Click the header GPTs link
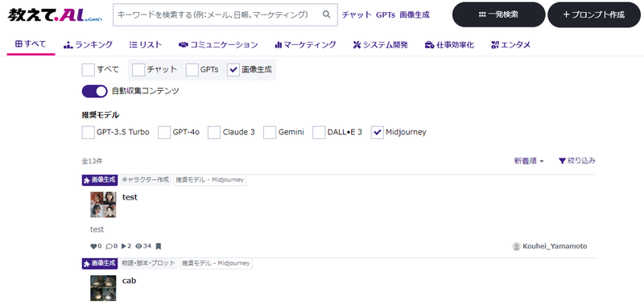 pos(386,14)
